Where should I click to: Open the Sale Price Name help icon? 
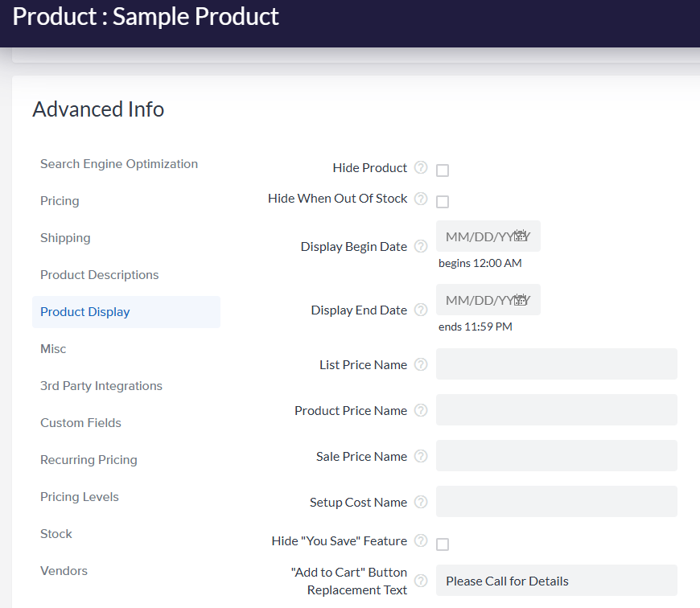pos(420,456)
